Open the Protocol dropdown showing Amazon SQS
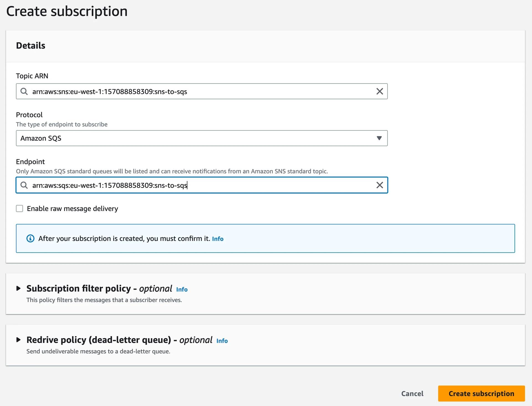Viewport: 532px width, 406px height. pyautogui.click(x=201, y=138)
